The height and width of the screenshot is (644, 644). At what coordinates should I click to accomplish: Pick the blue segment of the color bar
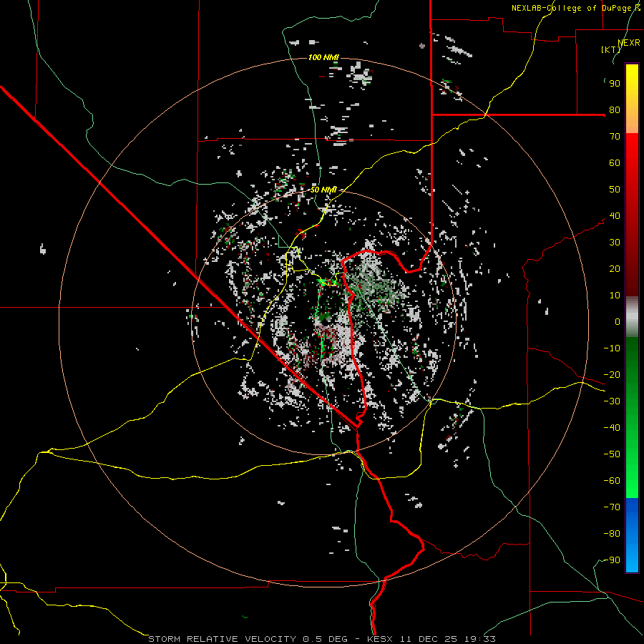point(632,535)
